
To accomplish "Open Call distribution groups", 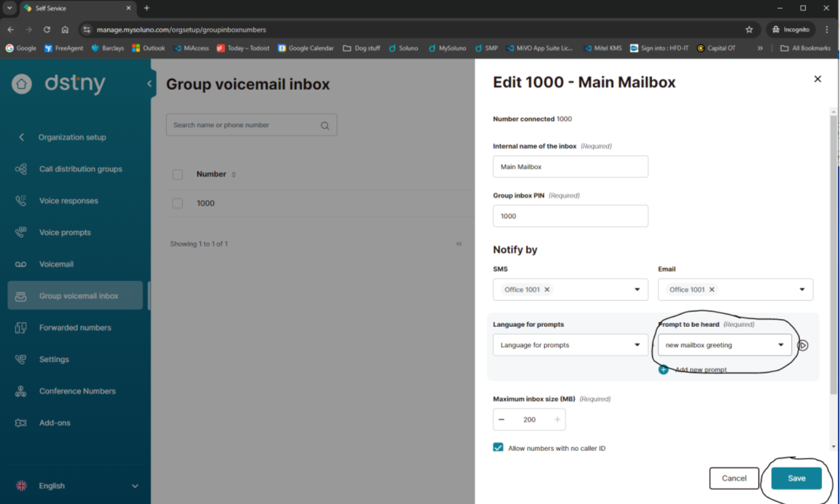I will point(80,169).
